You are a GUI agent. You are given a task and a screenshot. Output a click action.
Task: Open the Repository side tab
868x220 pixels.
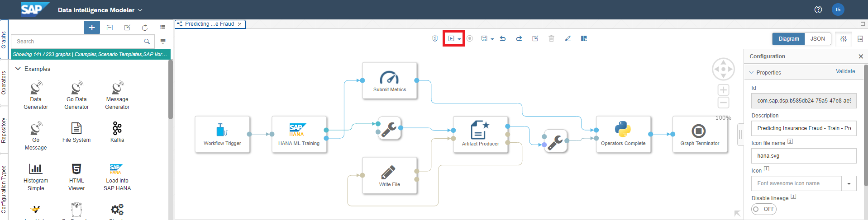coord(4,131)
